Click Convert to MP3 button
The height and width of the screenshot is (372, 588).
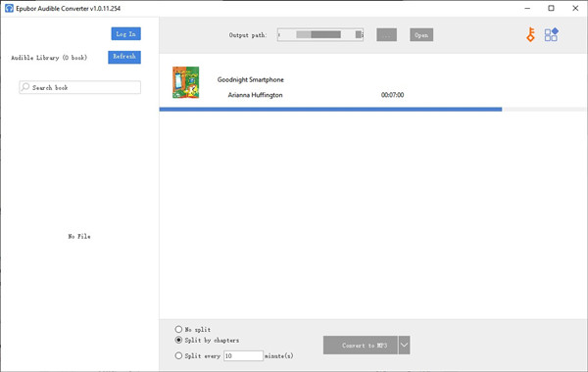(x=361, y=345)
